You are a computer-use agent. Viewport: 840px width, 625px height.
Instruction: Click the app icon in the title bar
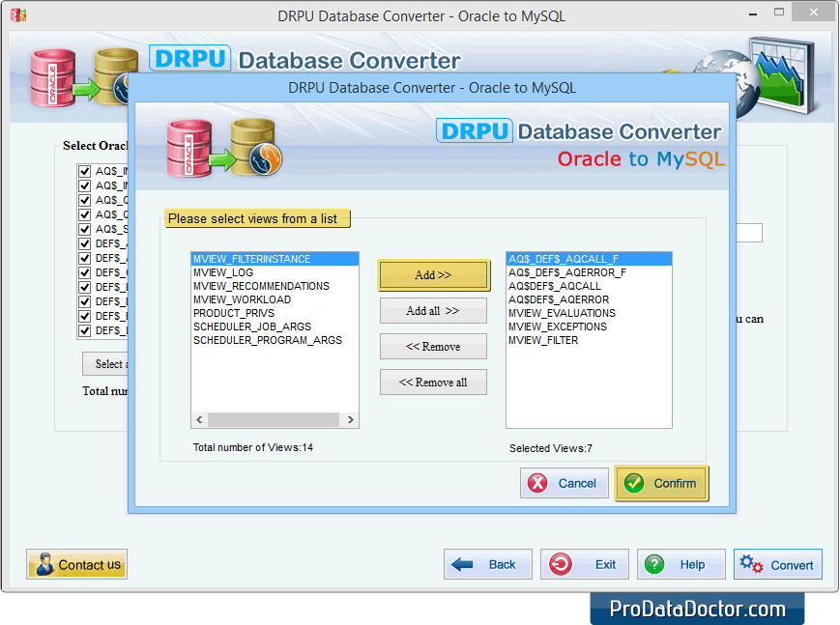click(x=18, y=15)
